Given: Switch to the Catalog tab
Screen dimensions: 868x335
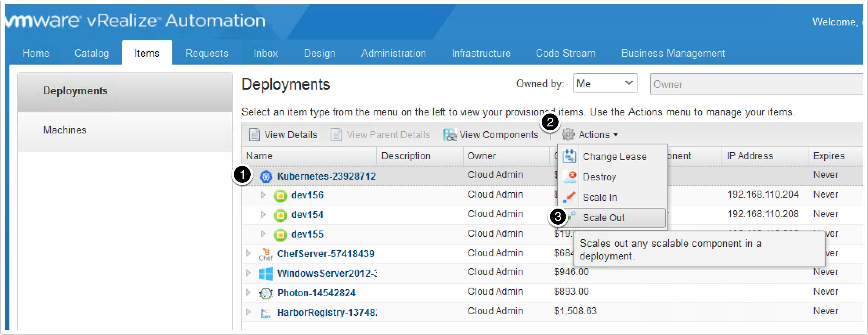Looking at the screenshot, I should pos(92,53).
